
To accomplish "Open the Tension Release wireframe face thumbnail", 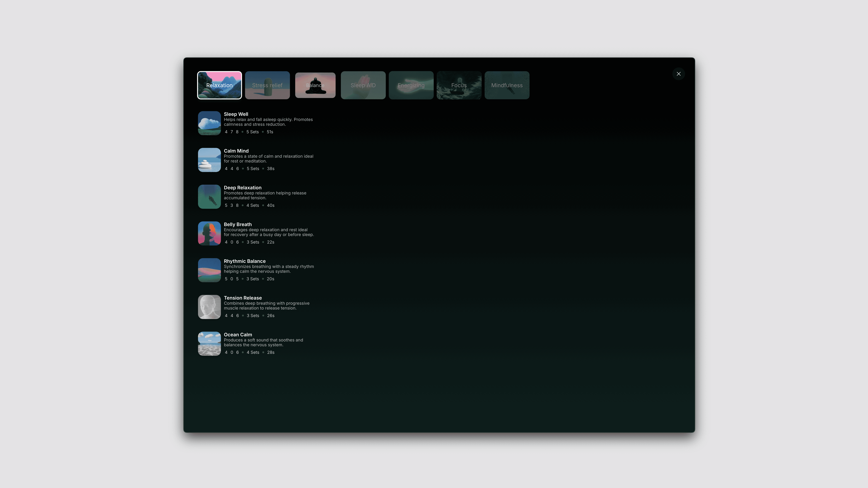I will [209, 307].
